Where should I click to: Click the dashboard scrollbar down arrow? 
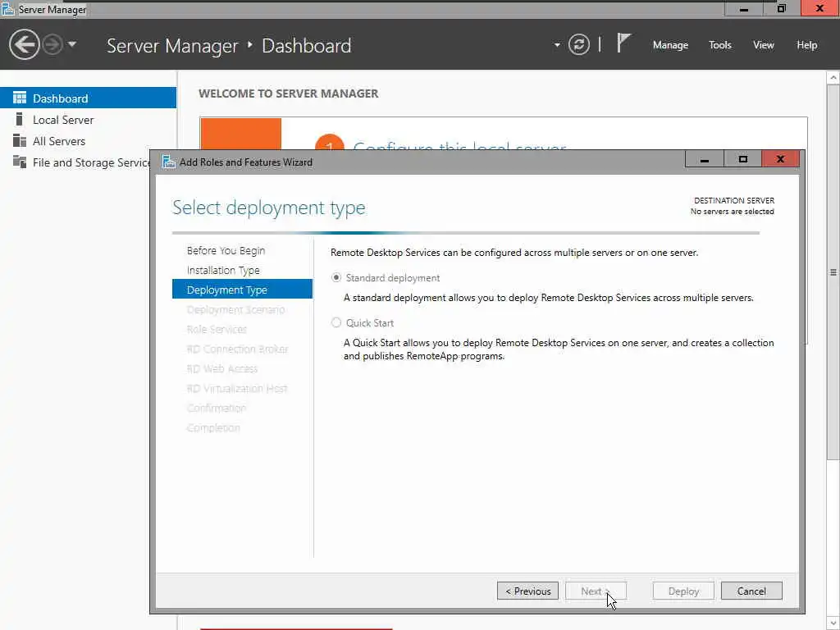pyautogui.click(x=833, y=623)
